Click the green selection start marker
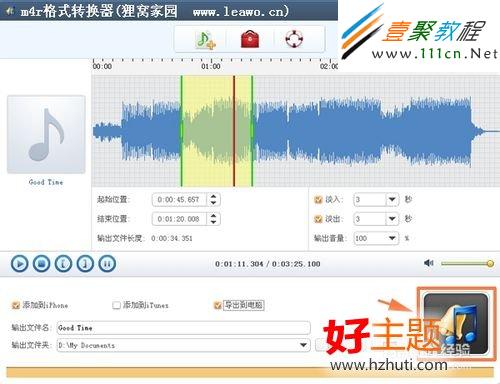The image size is (500, 384). point(182,131)
